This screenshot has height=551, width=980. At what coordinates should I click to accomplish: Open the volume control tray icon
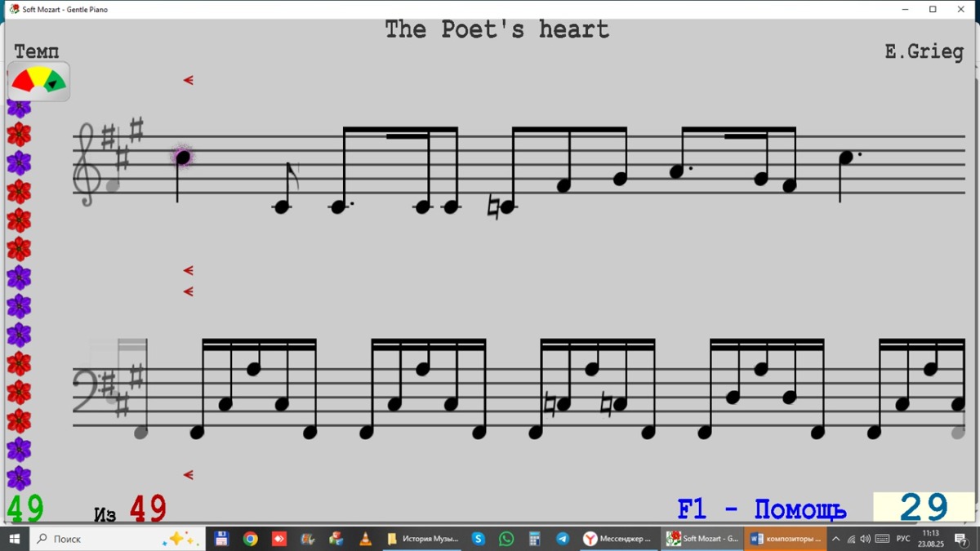(865, 539)
